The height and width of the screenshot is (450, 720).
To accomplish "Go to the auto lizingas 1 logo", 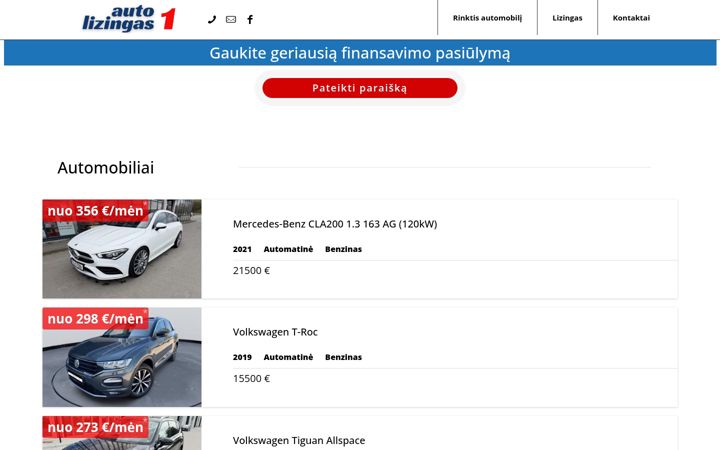I will pos(129,19).
